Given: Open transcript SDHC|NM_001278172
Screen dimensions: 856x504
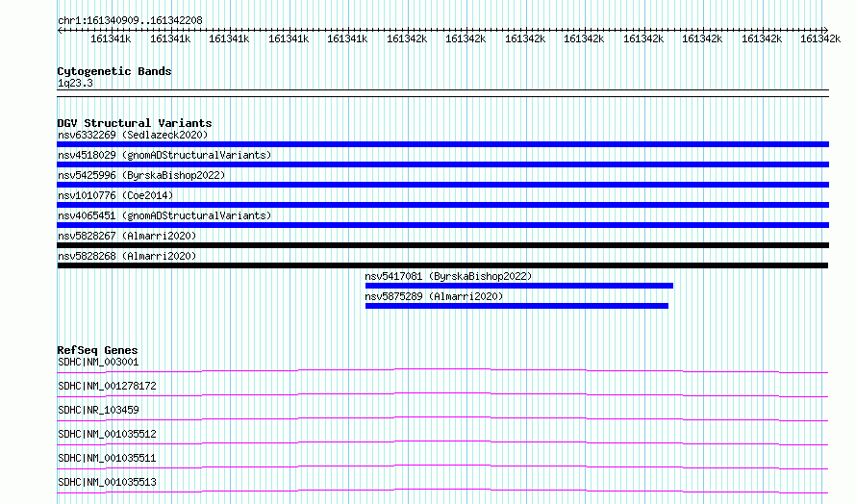Looking at the screenshot, I should click(x=107, y=386).
